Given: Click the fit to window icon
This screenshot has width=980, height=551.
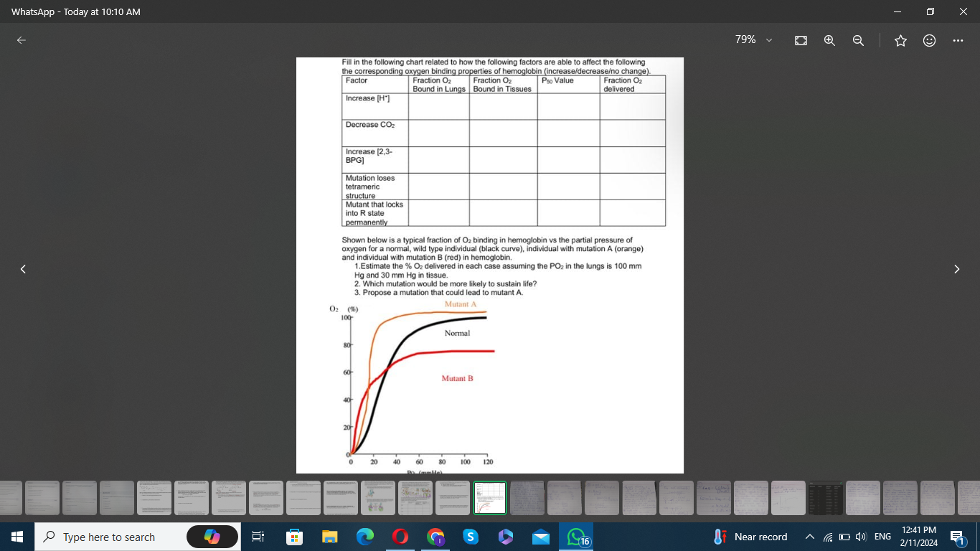Looking at the screenshot, I should point(801,40).
